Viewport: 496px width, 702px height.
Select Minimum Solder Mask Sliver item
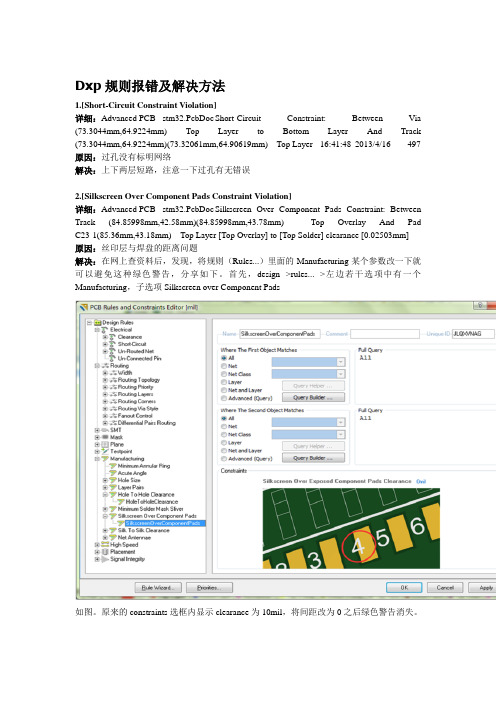point(150,509)
